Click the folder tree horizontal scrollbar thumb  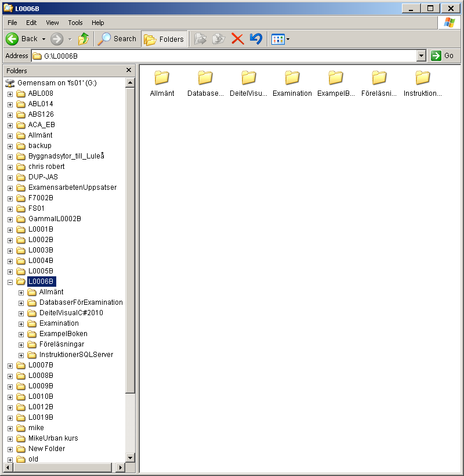[63, 467]
